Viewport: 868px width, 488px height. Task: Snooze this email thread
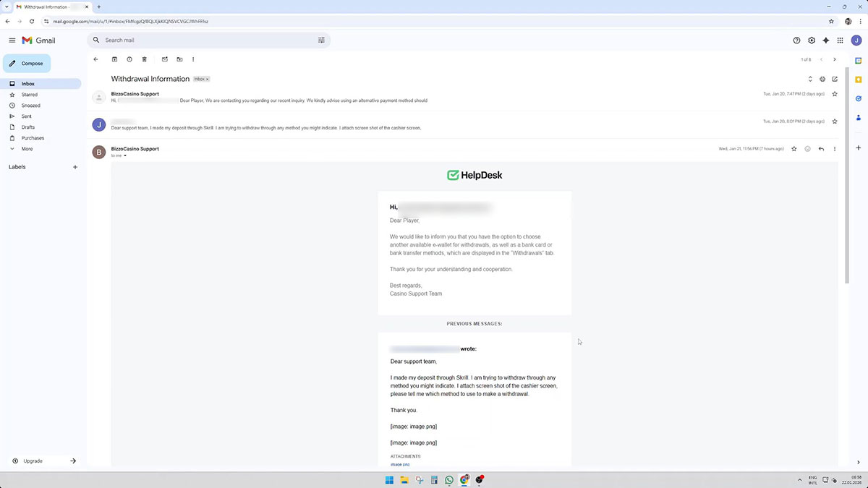click(129, 59)
